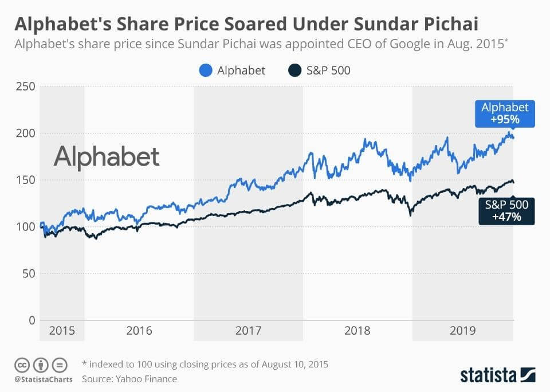Click the Creative Commons CC icon
The image size is (550, 392).
tap(22, 365)
